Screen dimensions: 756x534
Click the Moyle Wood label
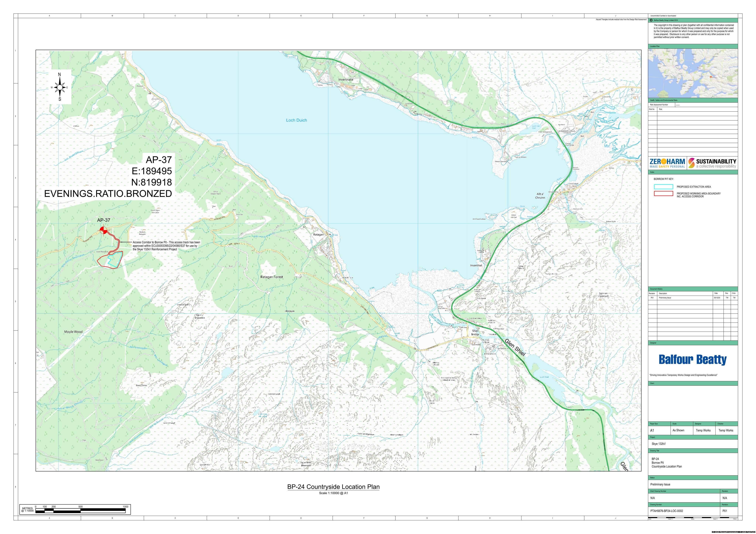coord(73,332)
